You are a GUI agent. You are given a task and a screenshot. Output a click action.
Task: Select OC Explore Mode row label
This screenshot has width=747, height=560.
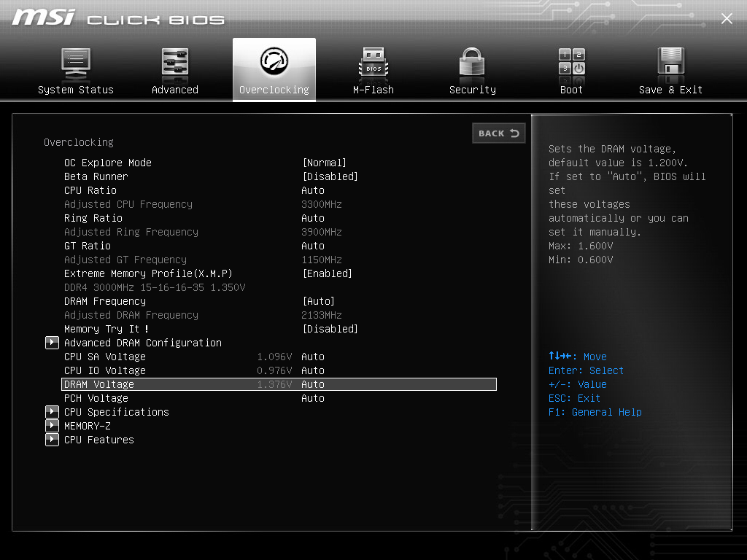[x=108, y=163]
